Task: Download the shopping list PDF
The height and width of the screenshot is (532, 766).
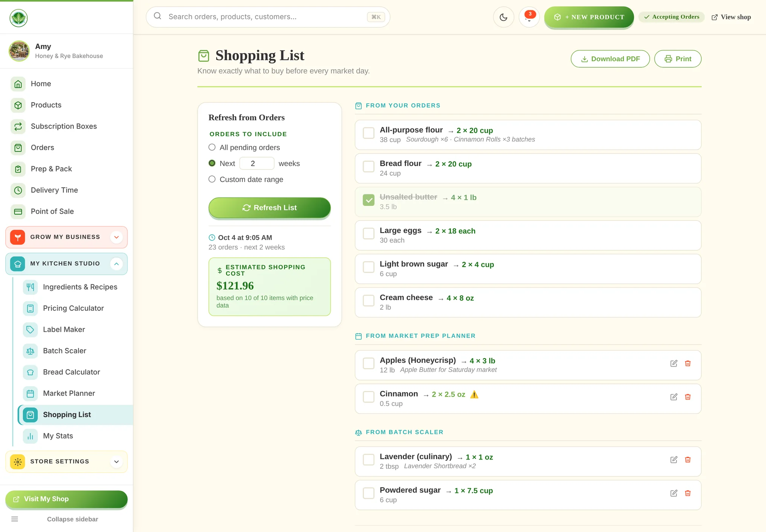Action: pos(610,59)
